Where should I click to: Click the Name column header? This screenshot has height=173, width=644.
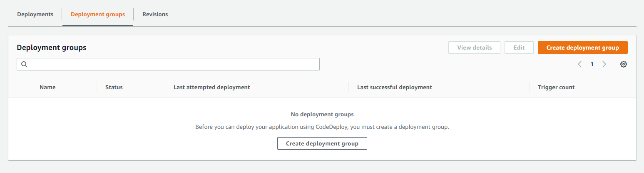pos(47,87)
